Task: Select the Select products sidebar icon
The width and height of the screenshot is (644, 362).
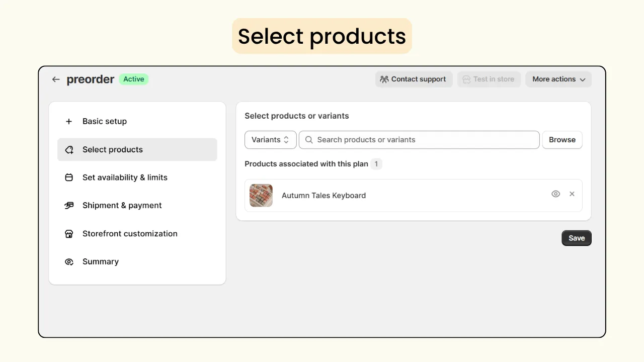Action: point(69,149)
